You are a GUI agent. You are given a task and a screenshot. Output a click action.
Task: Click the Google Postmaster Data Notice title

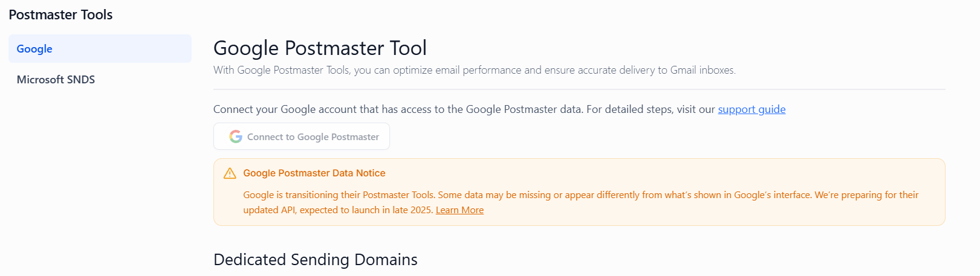click(314, 173)
